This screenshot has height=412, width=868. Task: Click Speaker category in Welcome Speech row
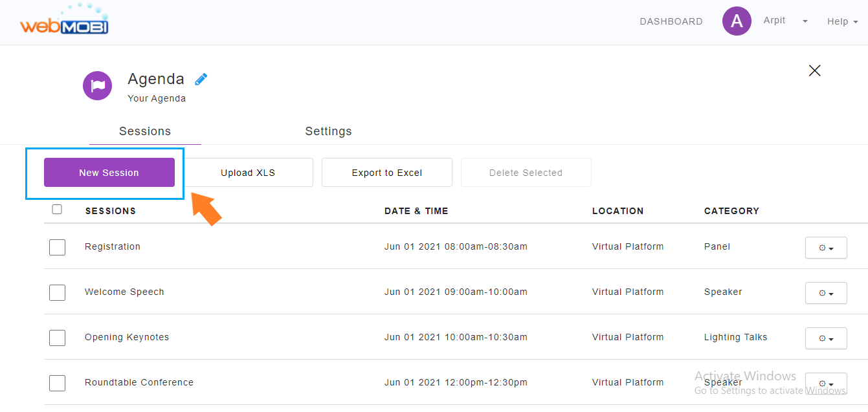723,292
